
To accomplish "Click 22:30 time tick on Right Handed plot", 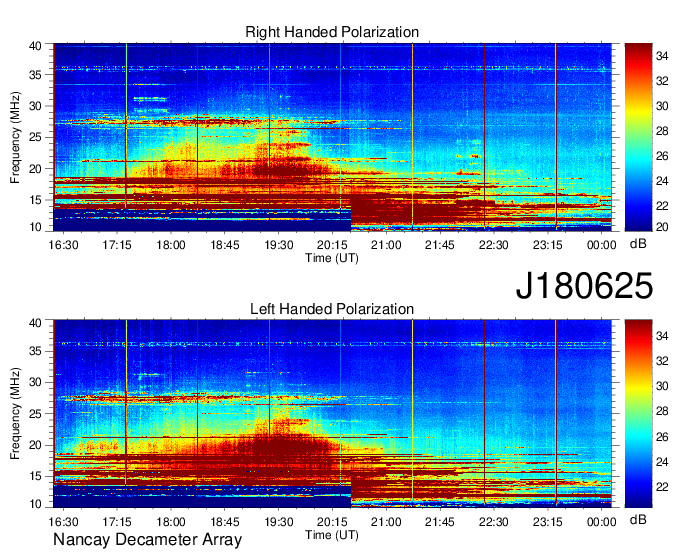I will click(x=494, y=245).
